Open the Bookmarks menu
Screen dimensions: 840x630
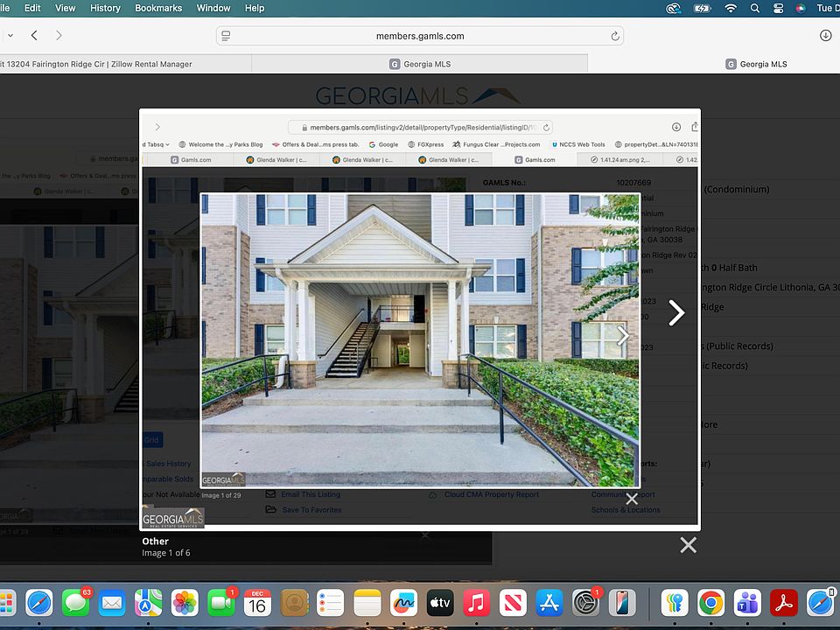click(158, 8)
